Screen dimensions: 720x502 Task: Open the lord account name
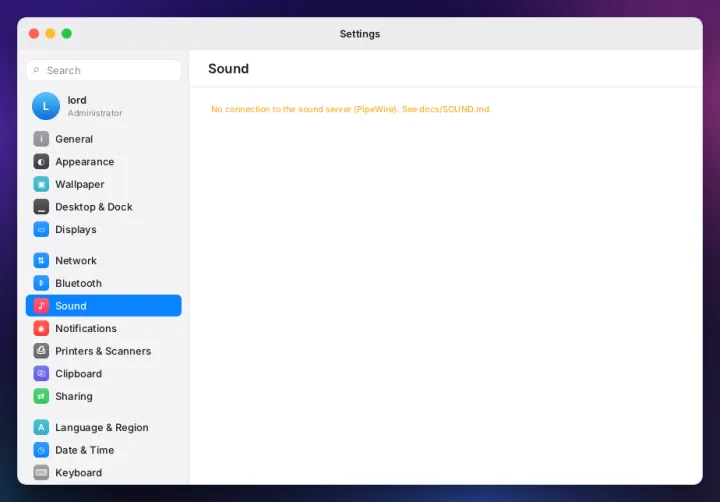[77, 100]
